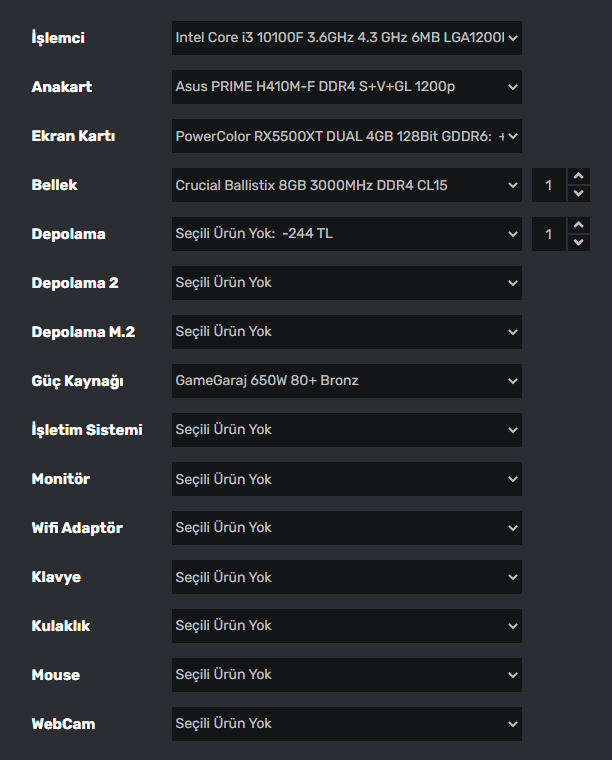The image size is (612, 760).
Task: Open the Bellek memory dropdown
Action: (346, 185)
